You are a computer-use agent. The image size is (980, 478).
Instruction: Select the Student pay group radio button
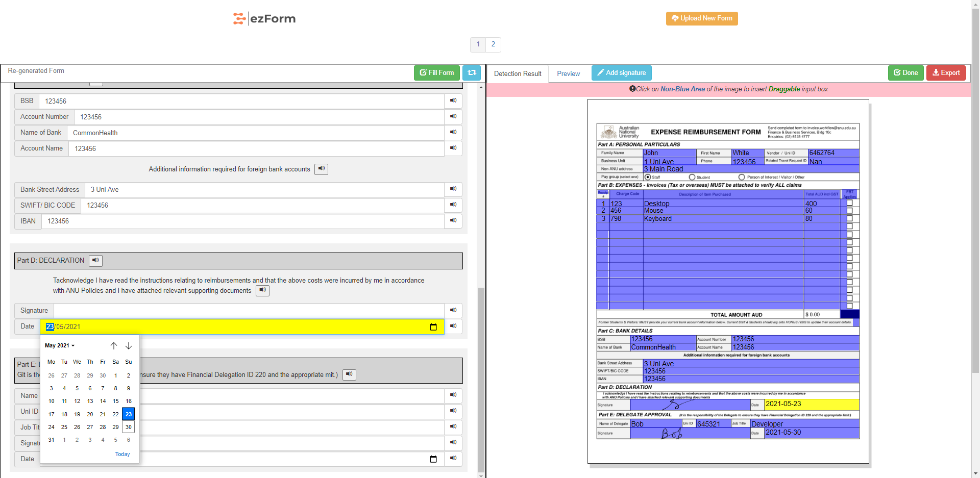(692, 177)
